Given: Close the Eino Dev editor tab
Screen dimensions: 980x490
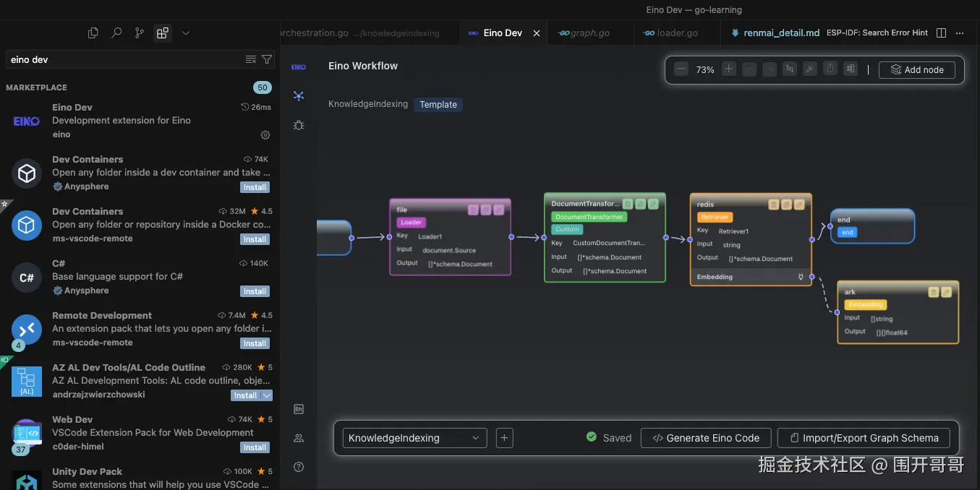Looking at the screenshot, I should [x=537, y=33].
